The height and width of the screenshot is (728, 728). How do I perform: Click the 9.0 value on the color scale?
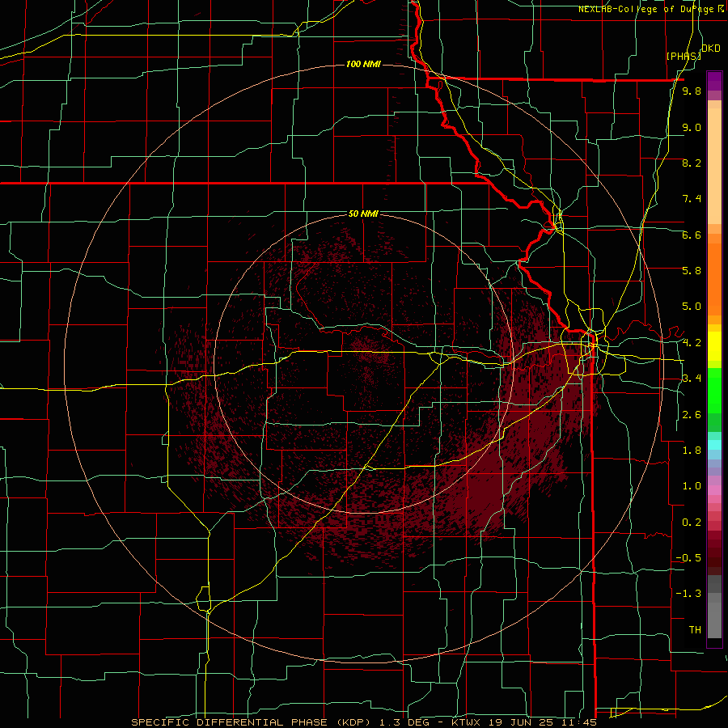(692, 128)
